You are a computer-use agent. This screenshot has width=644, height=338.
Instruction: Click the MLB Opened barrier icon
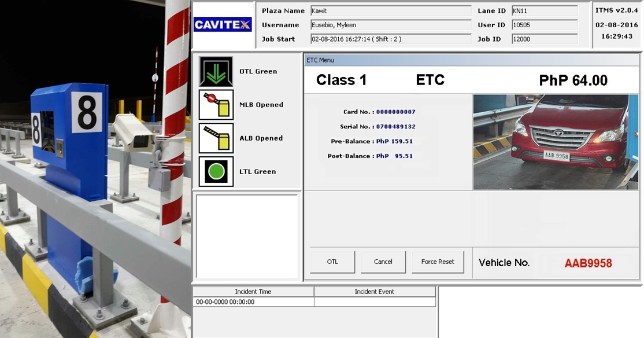[216, 105]
